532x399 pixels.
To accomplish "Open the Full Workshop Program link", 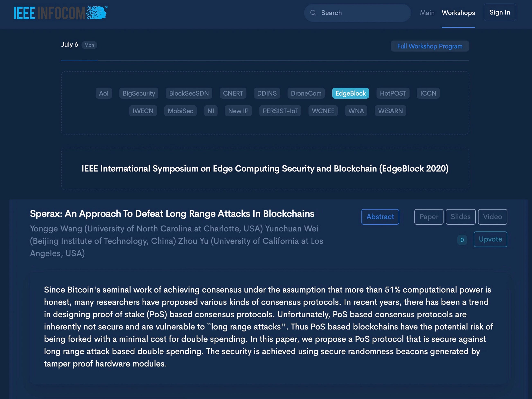I will [430, 46].
